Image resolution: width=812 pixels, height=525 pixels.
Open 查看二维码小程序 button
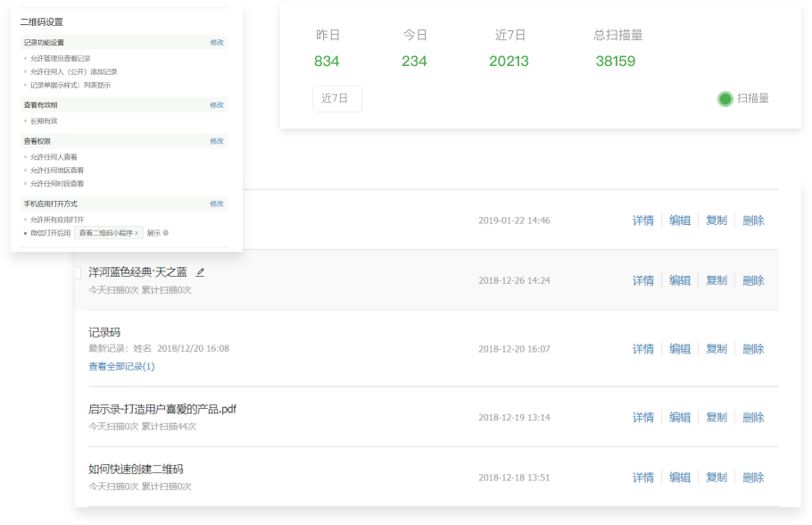(x=109, y=233)
